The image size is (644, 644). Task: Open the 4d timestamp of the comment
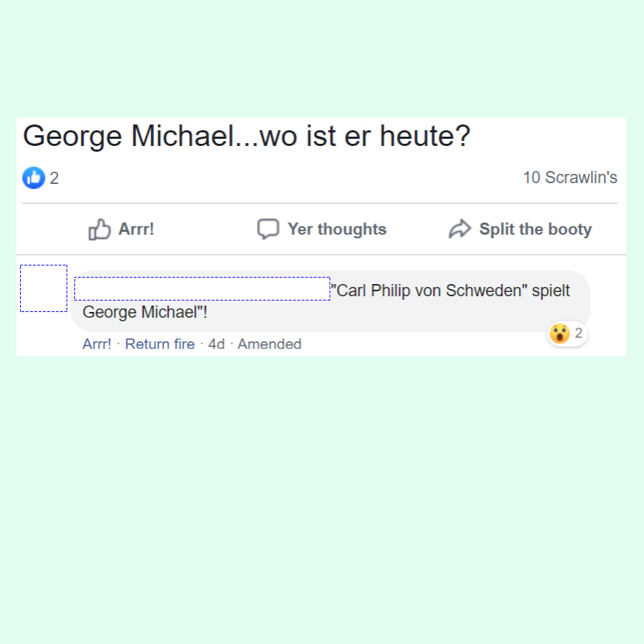click(x=216, y=343)
